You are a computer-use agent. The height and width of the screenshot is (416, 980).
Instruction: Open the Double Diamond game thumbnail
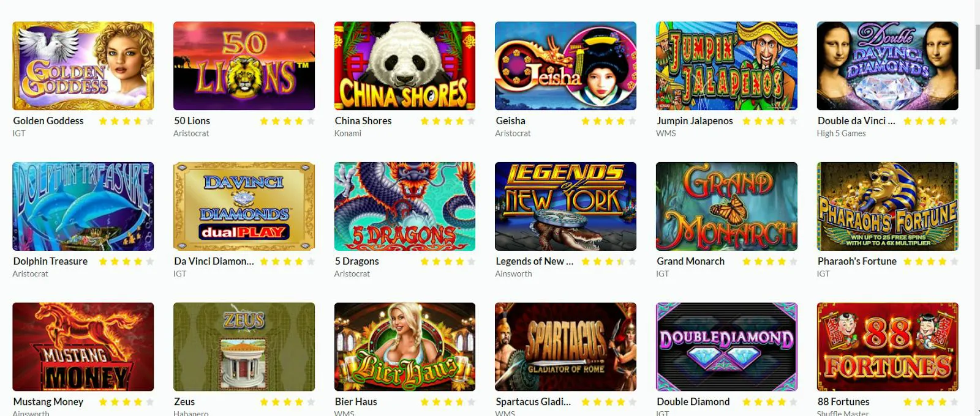726,347
